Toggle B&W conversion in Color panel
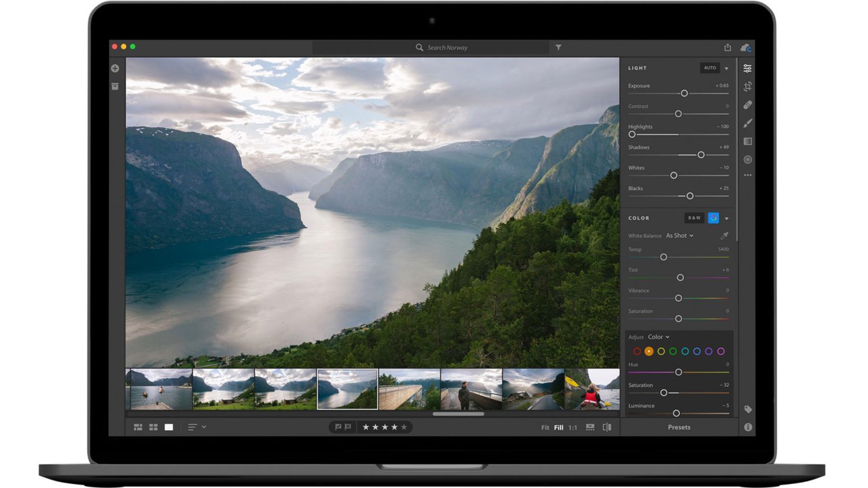Viewport: 868px width, 488px height. click(694, 218)
